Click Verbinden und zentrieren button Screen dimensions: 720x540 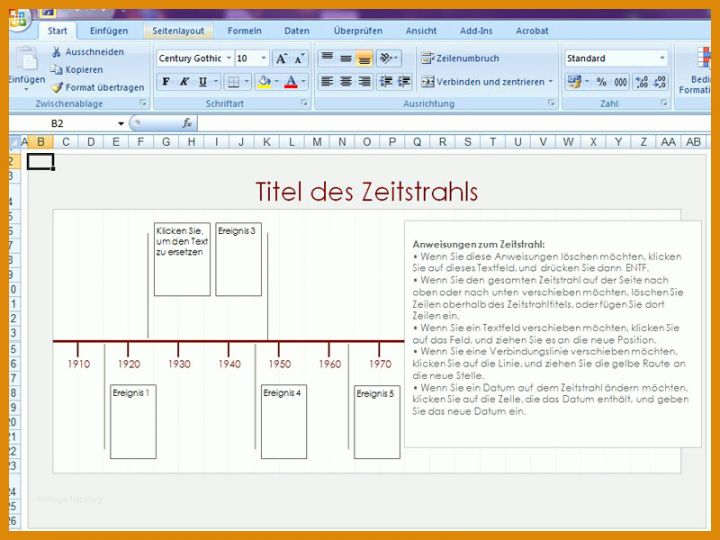482,82
